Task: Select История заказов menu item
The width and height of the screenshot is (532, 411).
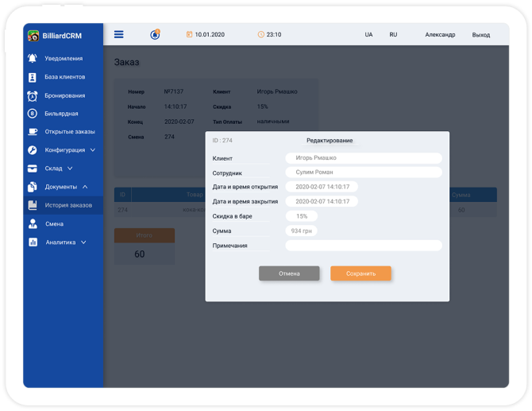Action: (x=68, y=205)
